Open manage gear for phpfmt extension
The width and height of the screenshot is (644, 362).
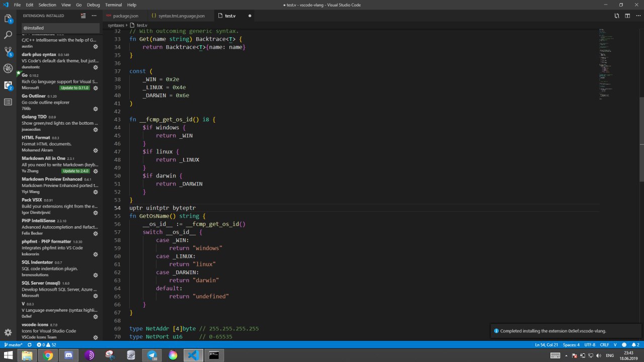pos(96,254)
